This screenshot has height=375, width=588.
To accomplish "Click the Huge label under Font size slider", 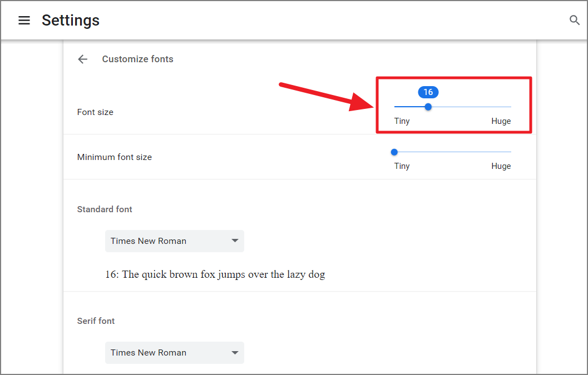I will [x=501, y=121].
